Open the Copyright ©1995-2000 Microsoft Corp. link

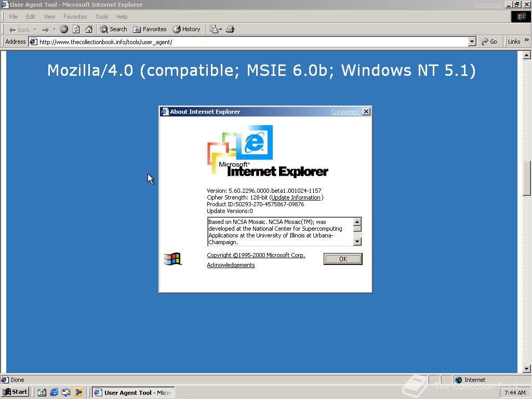tap(256, 255)
